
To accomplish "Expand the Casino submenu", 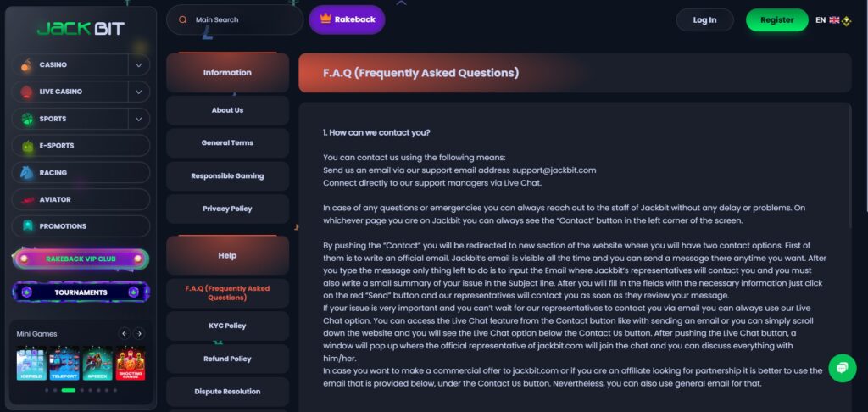I will [138, 64].
